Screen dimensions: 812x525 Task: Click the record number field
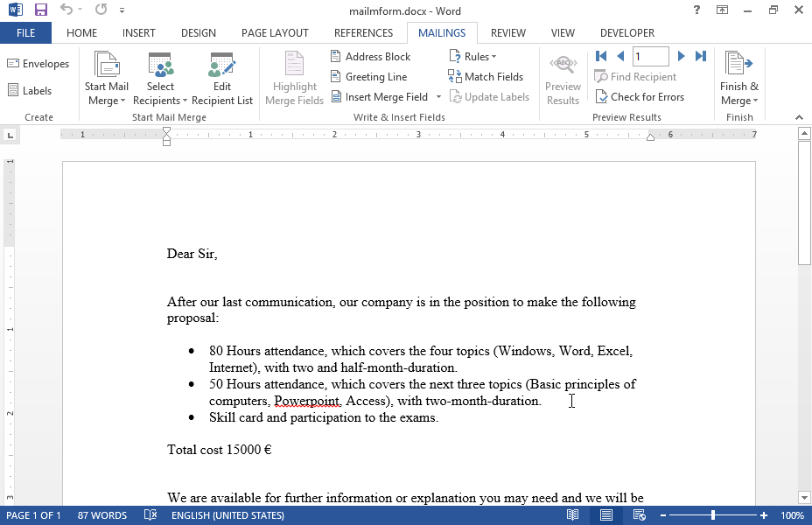[x=651, y=56]
